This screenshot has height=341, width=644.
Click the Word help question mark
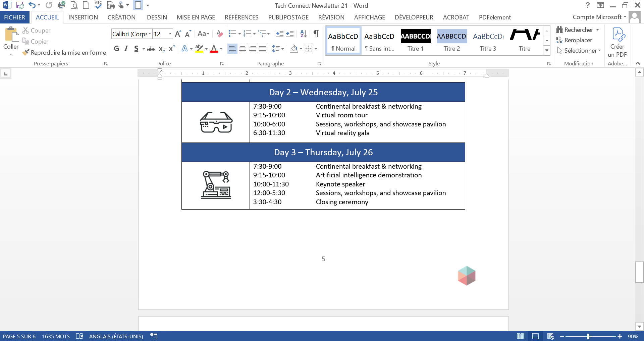click(x=588, y=5)
